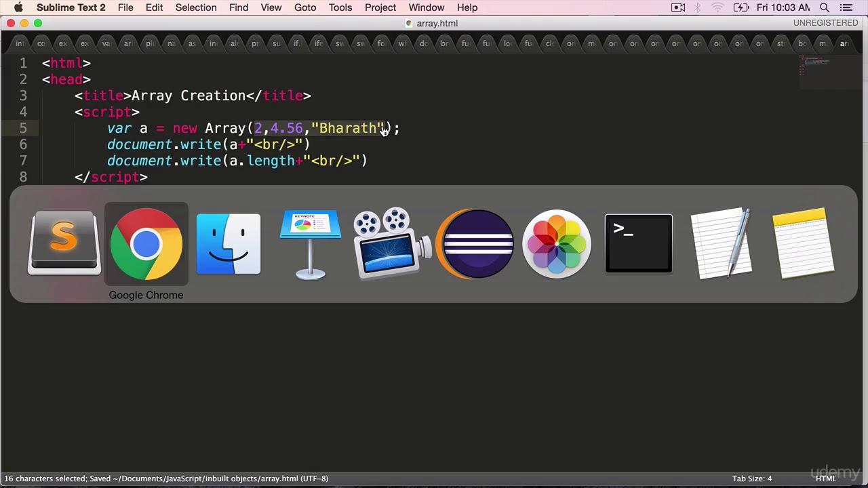The image size is (868, 488).
Task: Switch to the 'wh' file tab
Action: tap(402, 43)
